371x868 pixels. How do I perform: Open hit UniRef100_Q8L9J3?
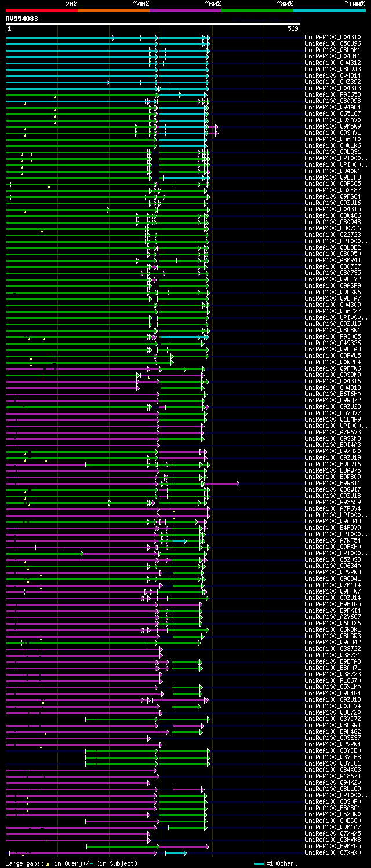(333, 69)
